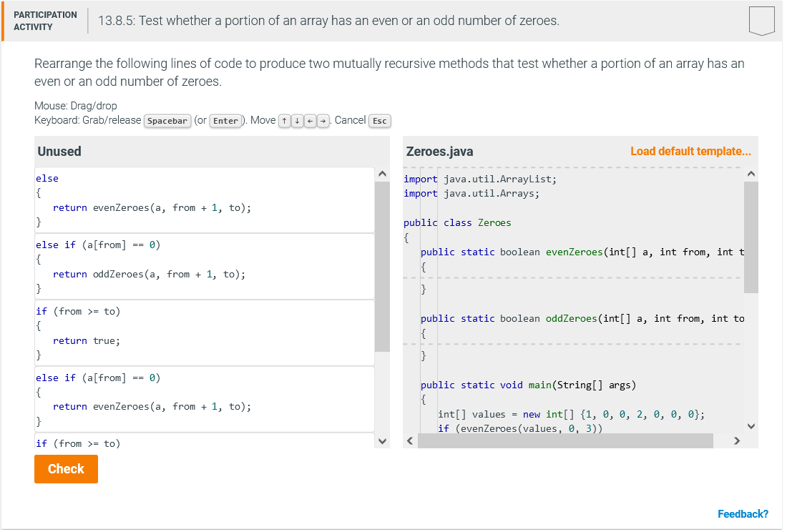
Task: Click the Unused panel scrollbar thumb
Action: tap(384, 267)
